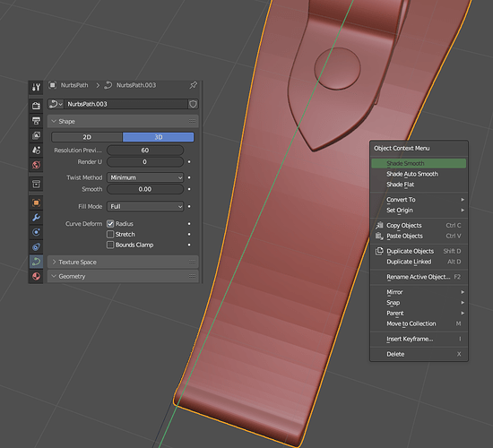493x448 pixels.
Task: Collapse the Geometry panel
Action: click(x=54, y=276)
